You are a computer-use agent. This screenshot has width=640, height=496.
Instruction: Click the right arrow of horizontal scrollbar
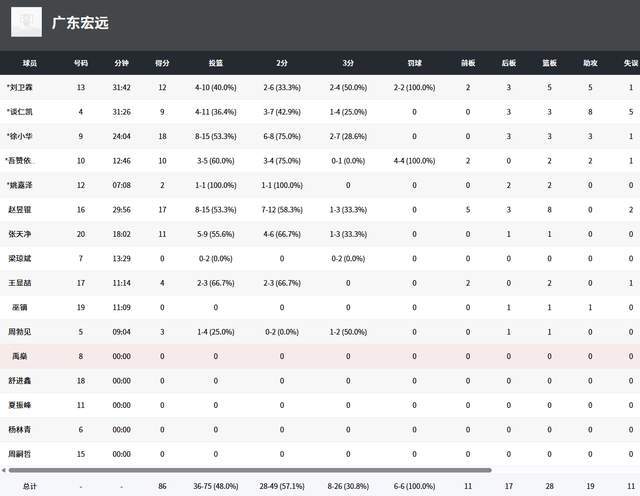pos(635,469)
